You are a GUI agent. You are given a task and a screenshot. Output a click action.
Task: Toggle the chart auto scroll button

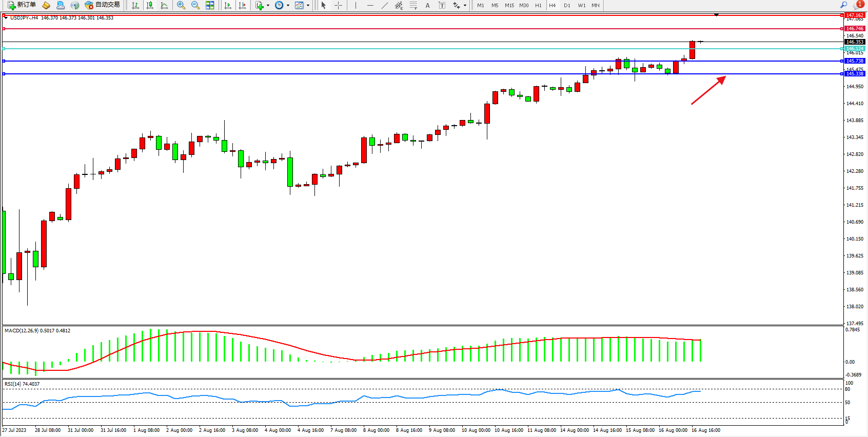coord(228,5)
